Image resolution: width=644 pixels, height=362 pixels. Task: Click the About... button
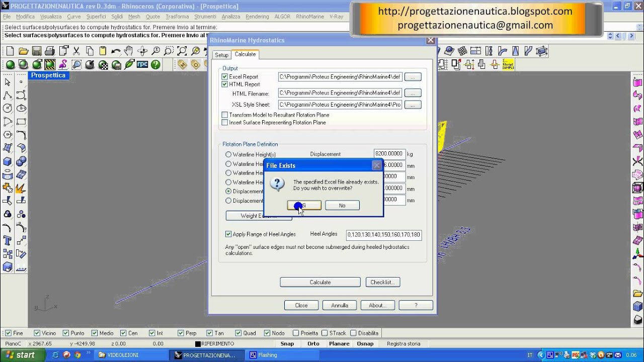(377, 305)
